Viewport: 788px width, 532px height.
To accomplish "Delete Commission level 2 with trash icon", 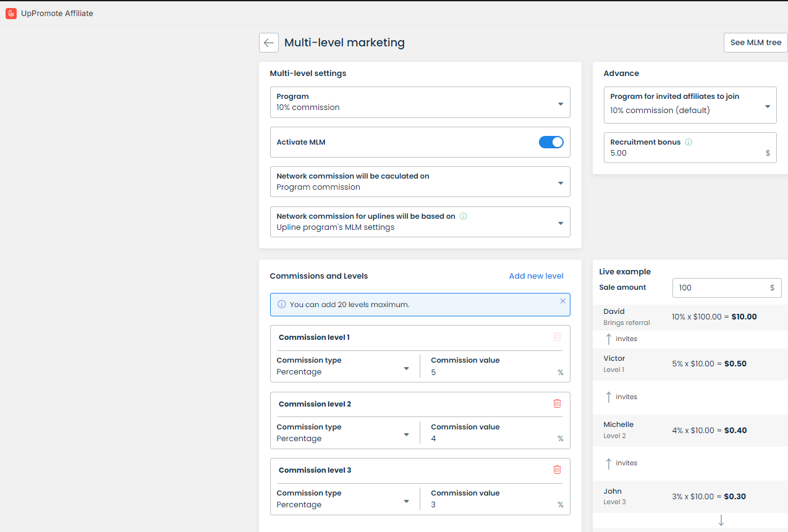I will [557, 403].
